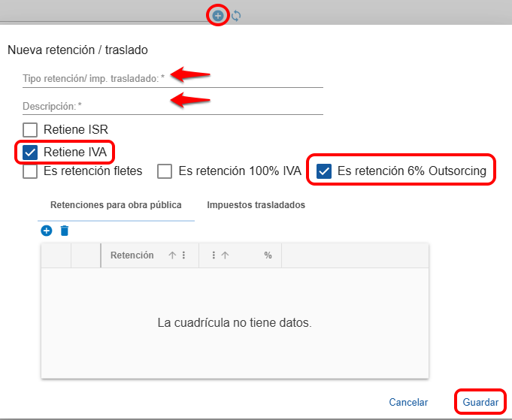This screenshot has width=512, height=420.
Task: Click the Cancelar button
Action: [x=408, y=402]
